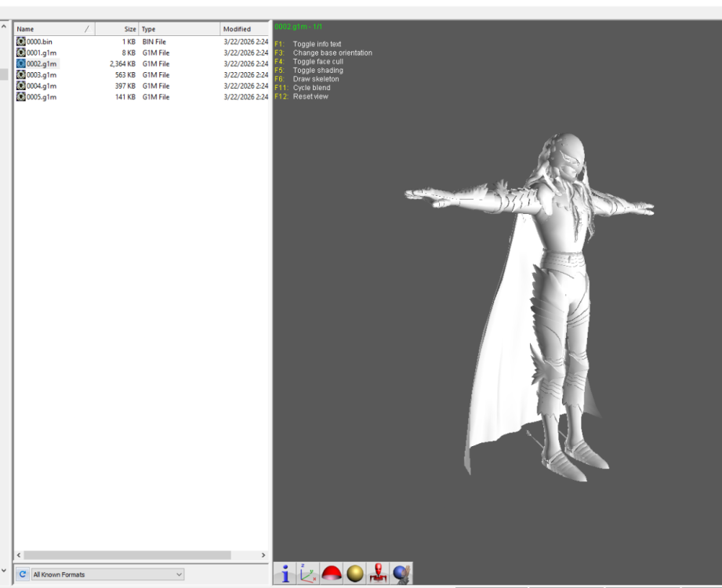Sort files by the Name column header
Viewport: 722px width, 588px height.
54,29
